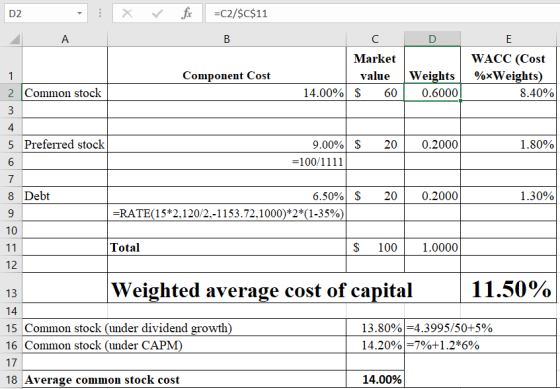
Task: Select the Debt label cell
Action: (x=65, y=196)
